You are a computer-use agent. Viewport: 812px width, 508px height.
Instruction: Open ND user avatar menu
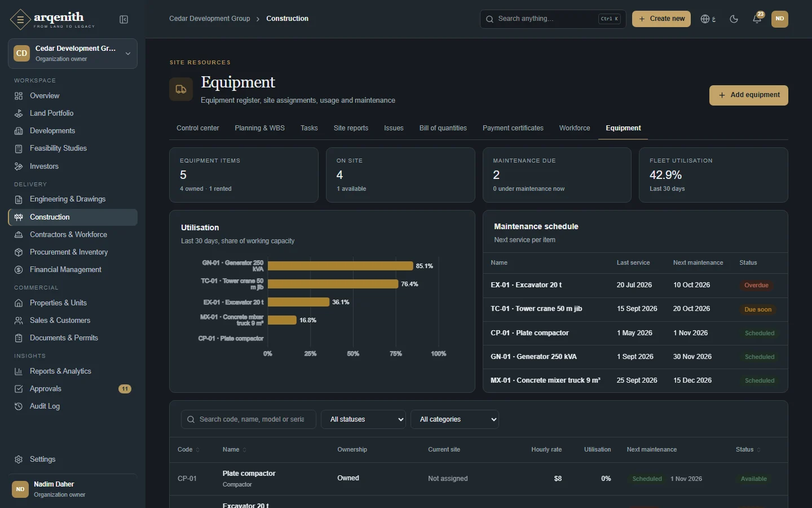click(779, 19)
